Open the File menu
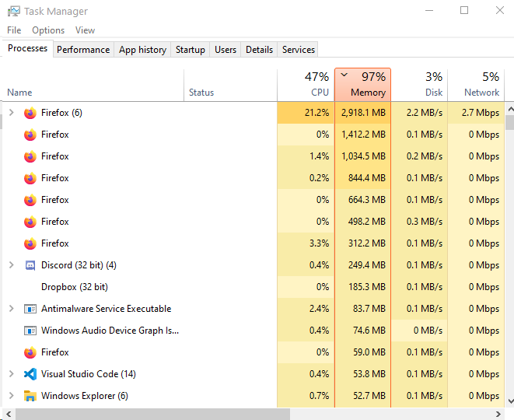The height and width of the screenshot is (420, 514). [14, 30]
